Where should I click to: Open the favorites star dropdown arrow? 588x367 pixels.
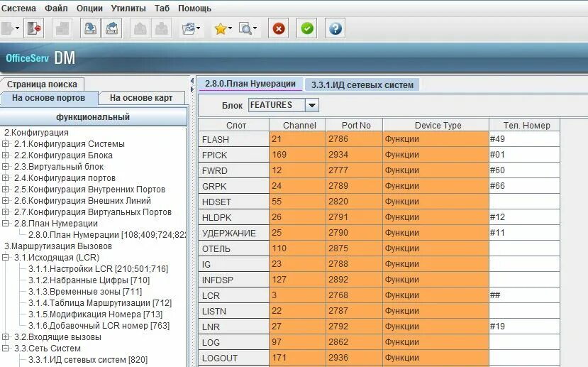230,28
